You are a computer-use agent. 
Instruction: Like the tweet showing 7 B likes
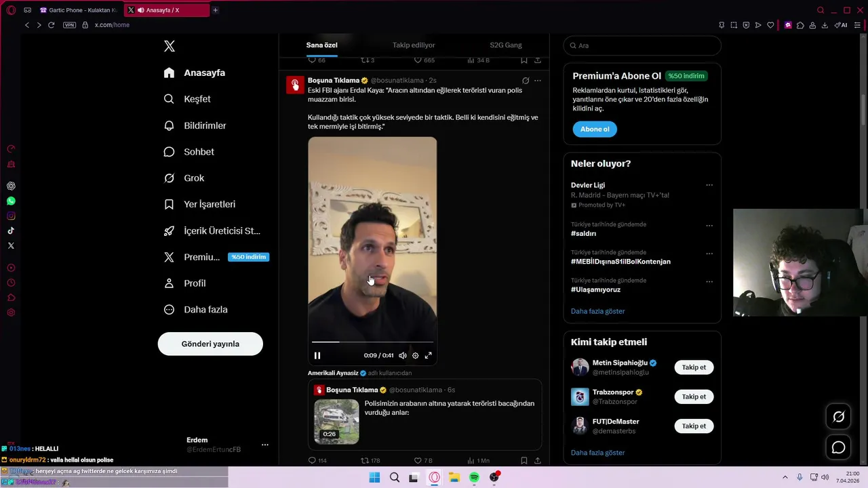click(423, 460)
